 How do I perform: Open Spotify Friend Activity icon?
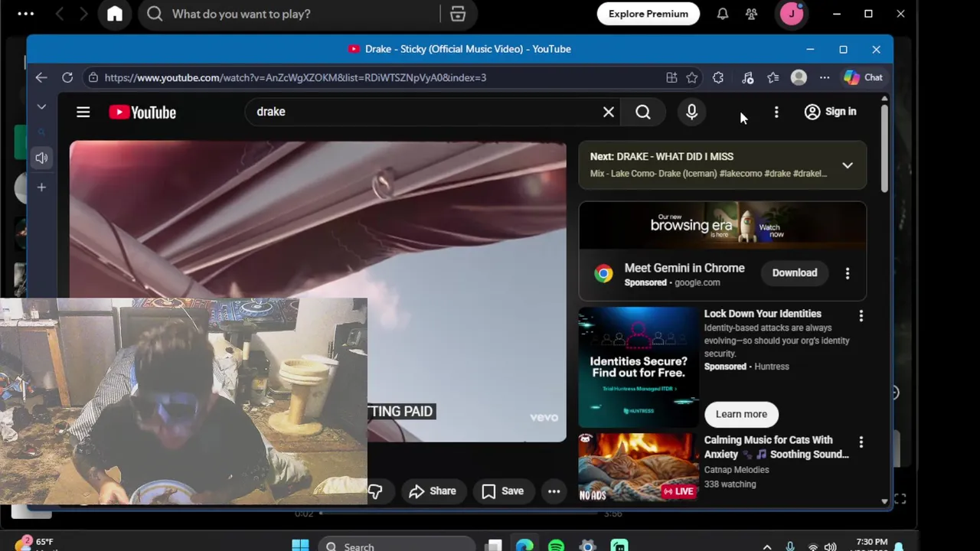751,14
